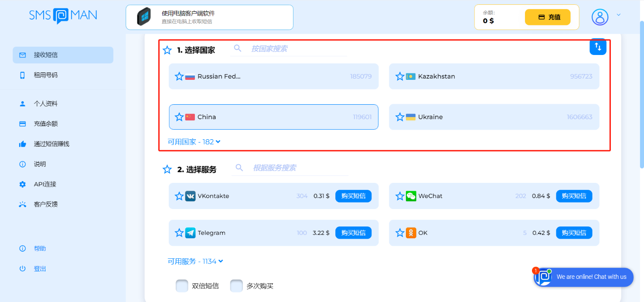The width and height of the screenshot is (644, 302).
Task: Open the live chat support bubble icon
Action: tap(543, 277)
